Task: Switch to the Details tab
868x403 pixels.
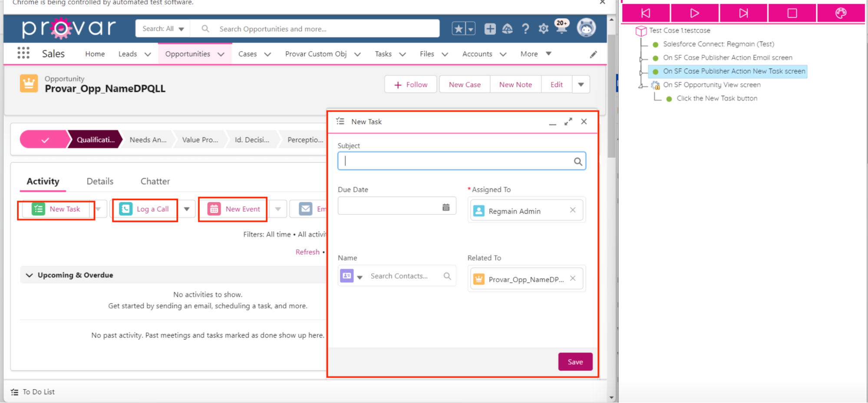Action: pyautogui.click(x=100, y=181)
